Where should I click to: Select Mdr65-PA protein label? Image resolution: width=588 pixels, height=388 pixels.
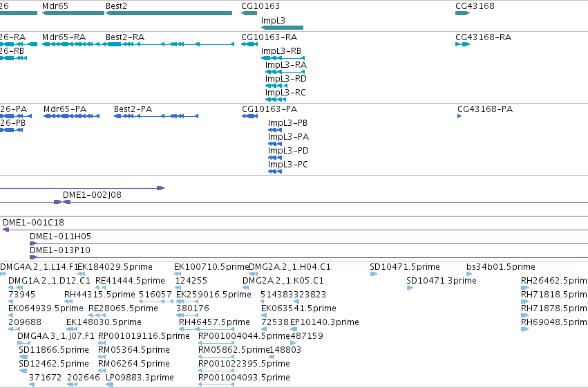click(x=65, y=109)
